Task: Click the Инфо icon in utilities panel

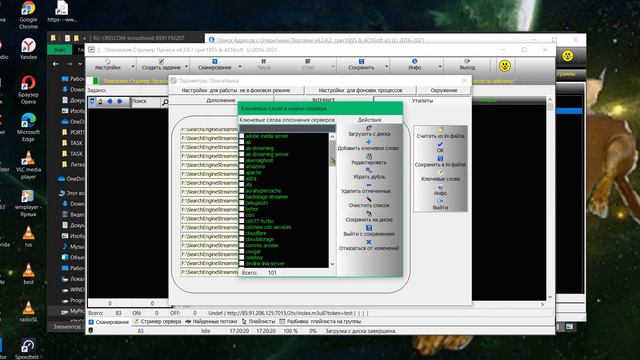Action: click(440, 187)
